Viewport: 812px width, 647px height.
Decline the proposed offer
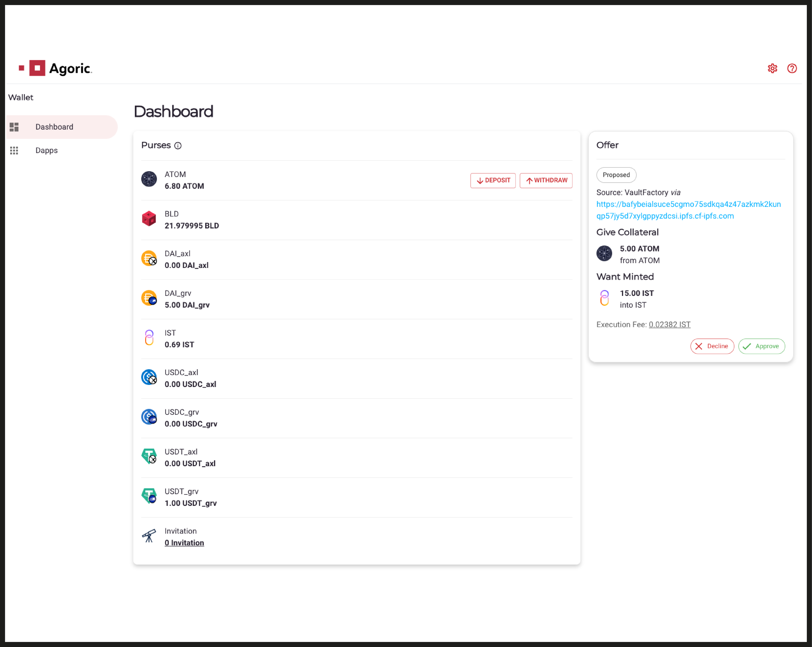point(711,346)
